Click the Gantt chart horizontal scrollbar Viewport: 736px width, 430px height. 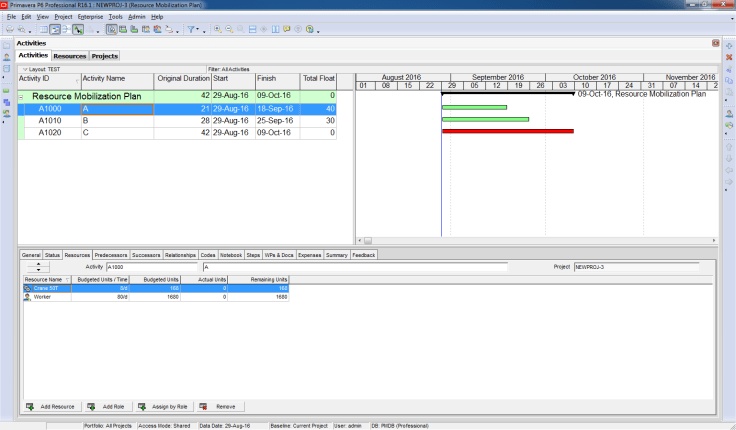click(x=537, y=240)
